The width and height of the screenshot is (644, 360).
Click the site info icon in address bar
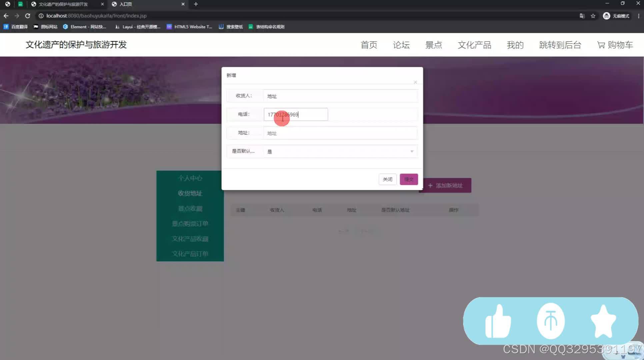pos(41,16)
